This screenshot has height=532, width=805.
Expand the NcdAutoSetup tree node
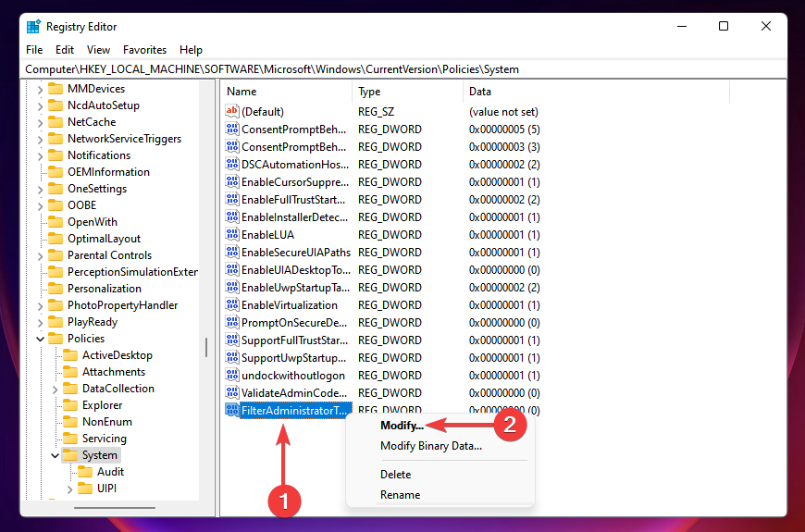click(x=40, y=105)
